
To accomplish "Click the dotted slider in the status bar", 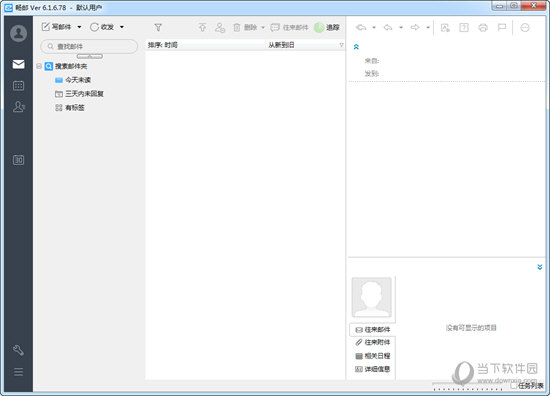I will pos(468,388).
